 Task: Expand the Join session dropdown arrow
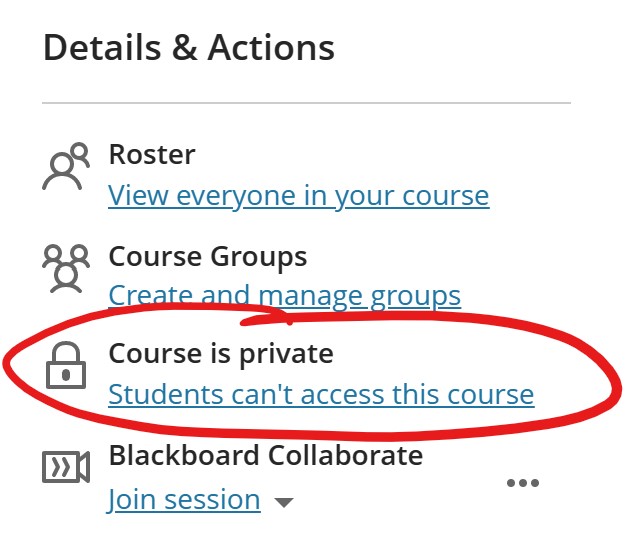coord(284,502)
